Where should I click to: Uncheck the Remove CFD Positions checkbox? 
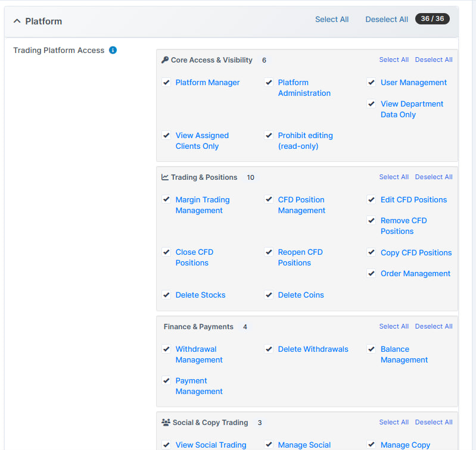tap(372, 221)
